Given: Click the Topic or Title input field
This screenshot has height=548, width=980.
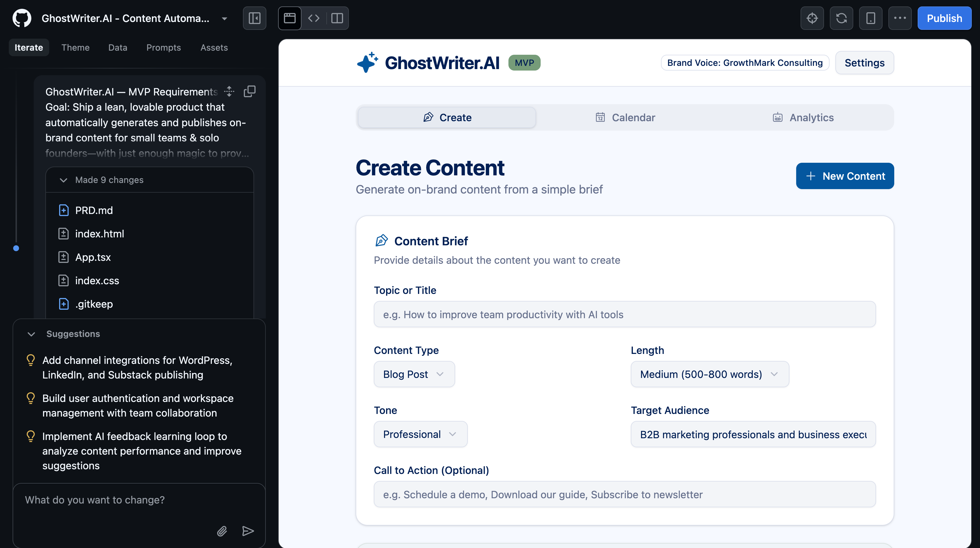Looking at the screenshot, I should 624,314.
